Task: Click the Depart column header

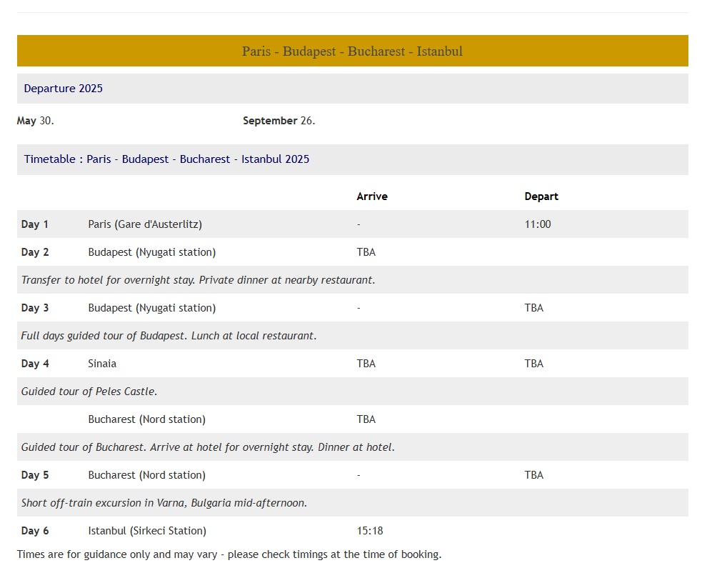Action: click(x=541, y=196)
